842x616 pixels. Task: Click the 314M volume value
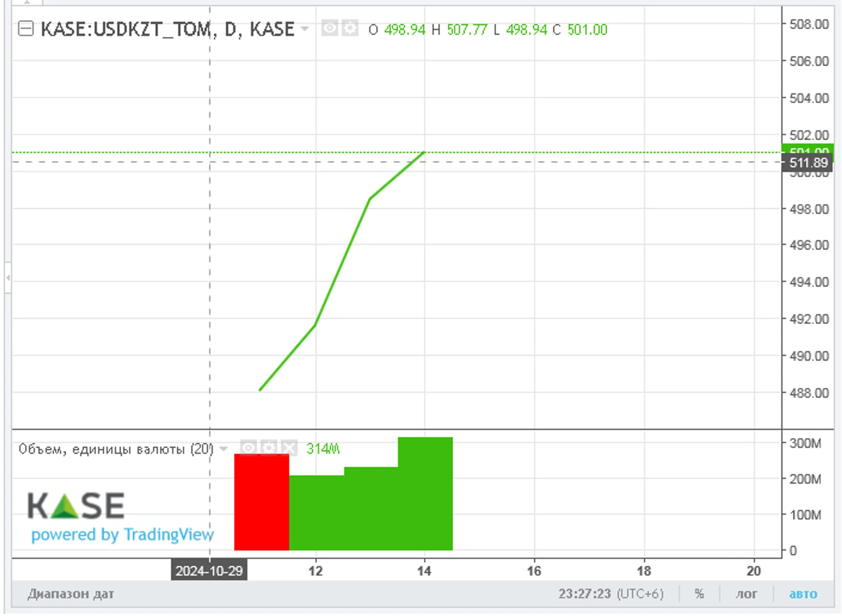[323, 449]
